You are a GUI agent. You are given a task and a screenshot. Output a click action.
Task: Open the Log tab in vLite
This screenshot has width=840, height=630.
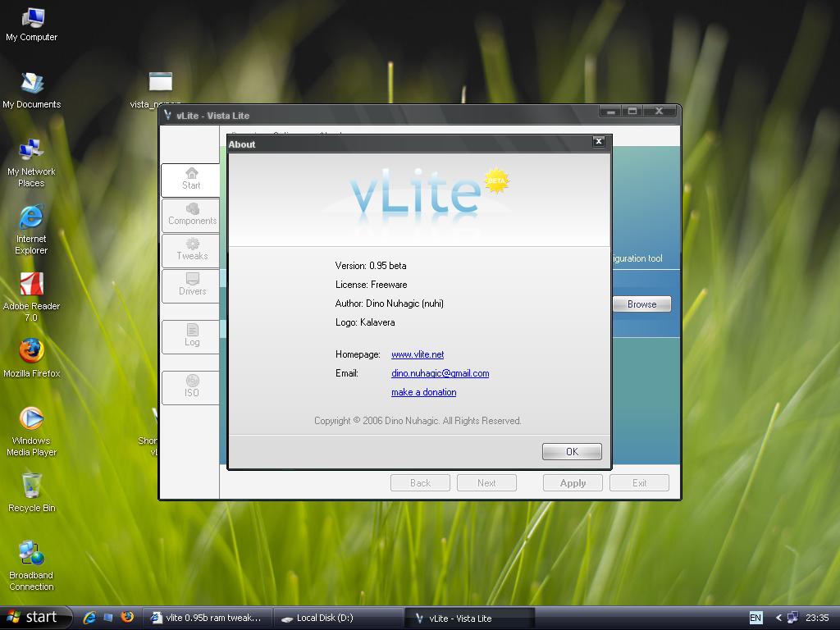pos(190,337)
